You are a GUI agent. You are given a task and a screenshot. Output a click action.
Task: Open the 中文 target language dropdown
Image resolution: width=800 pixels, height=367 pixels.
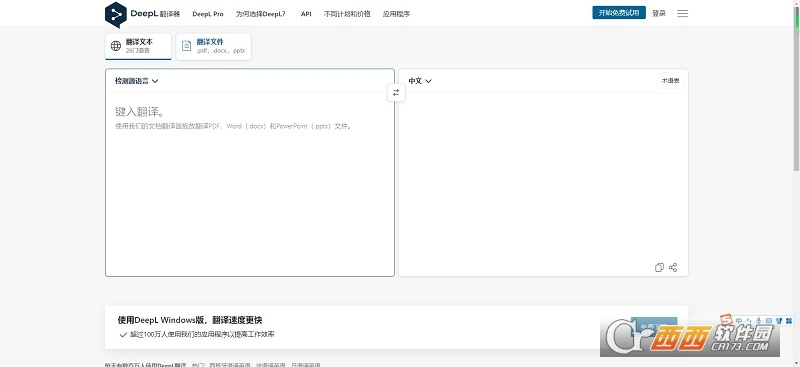tap(420, 81)
